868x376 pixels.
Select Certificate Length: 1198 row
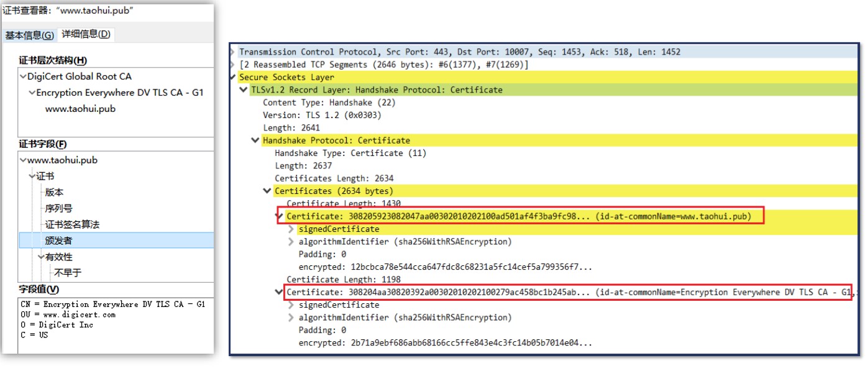[344, 280]
